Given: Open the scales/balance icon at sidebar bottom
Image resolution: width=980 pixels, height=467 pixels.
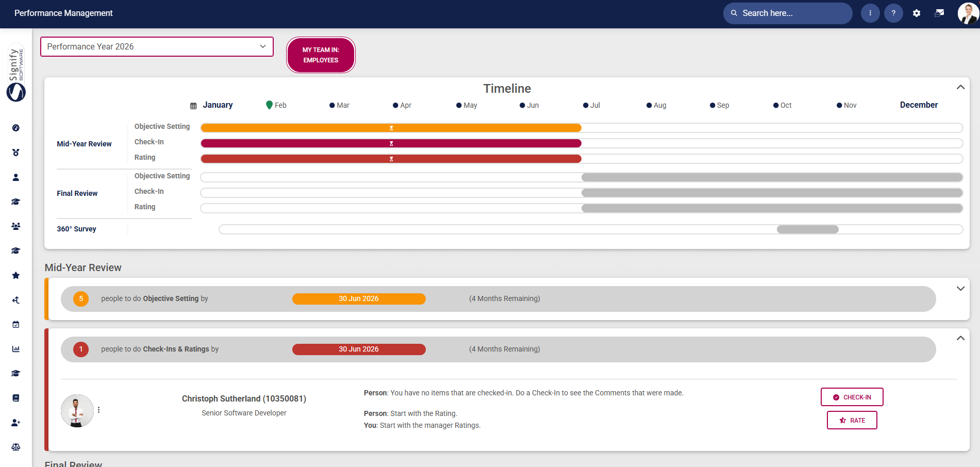Looking at the screenshot, I should click(x=16, y=446).
